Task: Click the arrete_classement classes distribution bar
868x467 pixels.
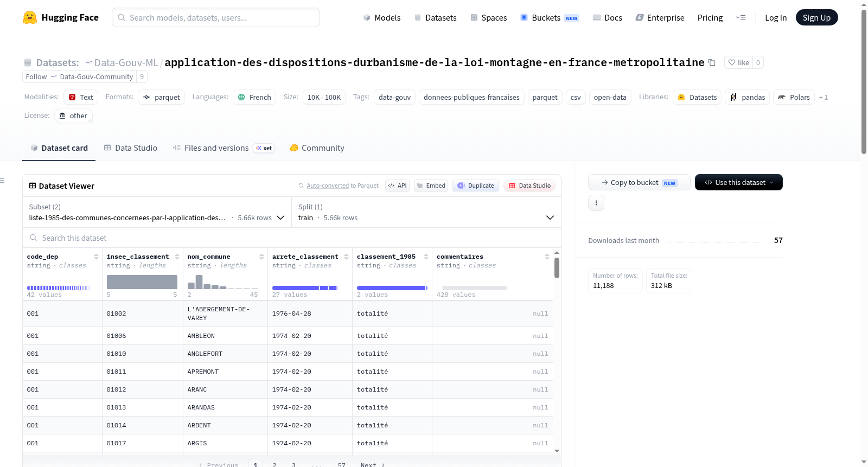Action: [x=305, y=288]
